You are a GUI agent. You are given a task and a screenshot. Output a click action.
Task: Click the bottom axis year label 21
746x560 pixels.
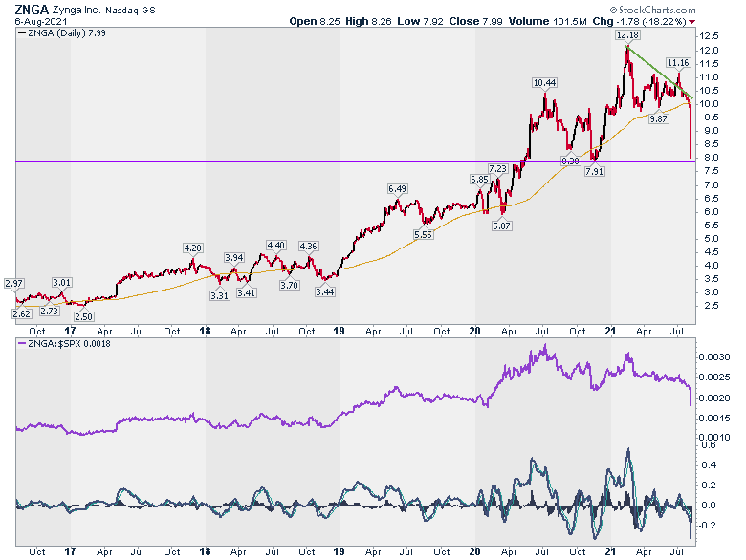(610, 552)
